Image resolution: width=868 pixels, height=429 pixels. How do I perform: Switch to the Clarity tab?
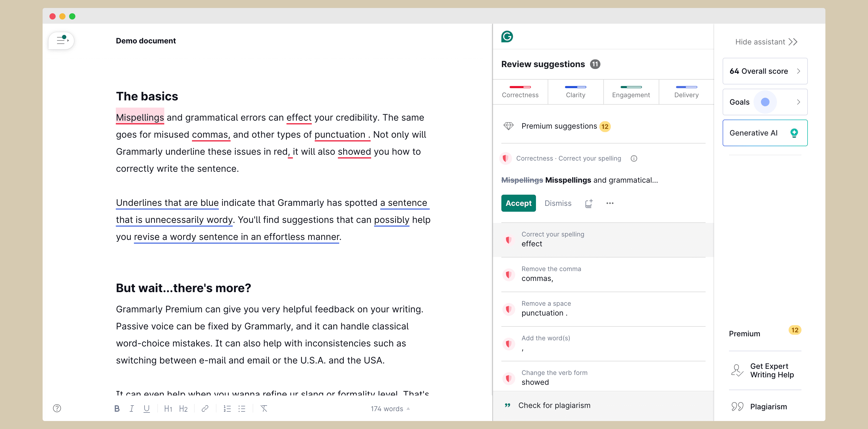tap(576, 92)
